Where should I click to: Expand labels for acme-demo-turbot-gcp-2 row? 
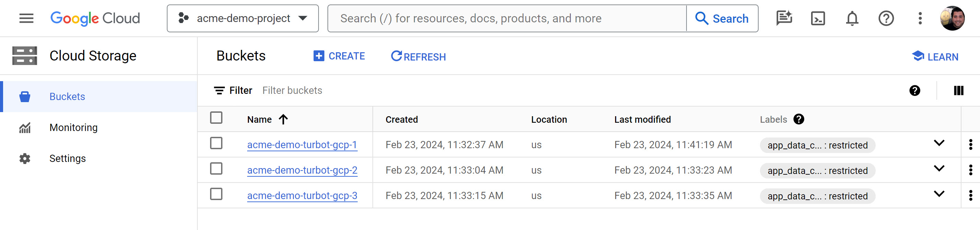(939, 168)
